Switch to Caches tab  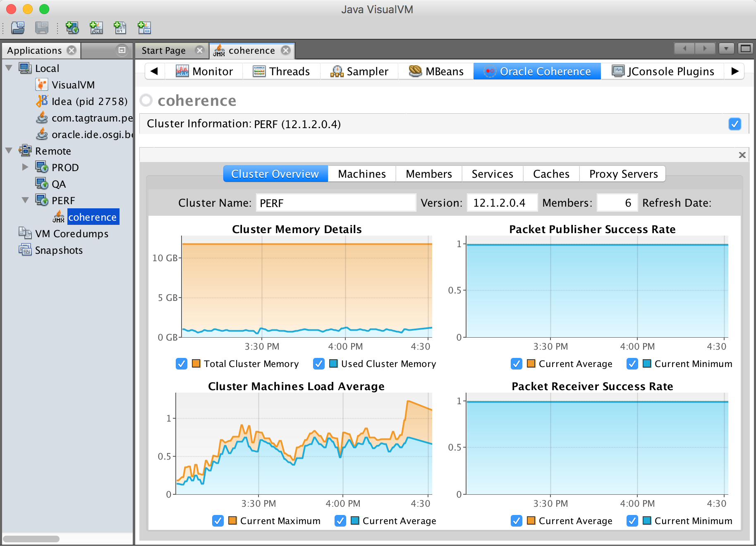coord(551,174)
